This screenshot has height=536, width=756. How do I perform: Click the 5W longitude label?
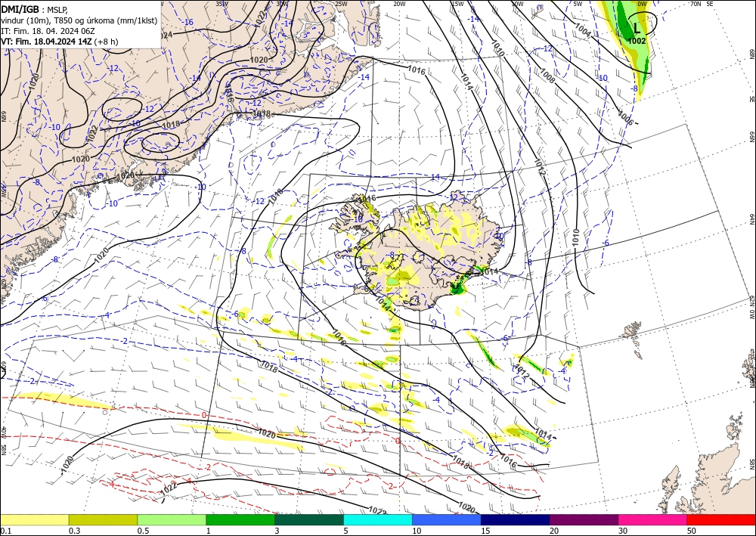pyautogui.click(x=578, y=4)
